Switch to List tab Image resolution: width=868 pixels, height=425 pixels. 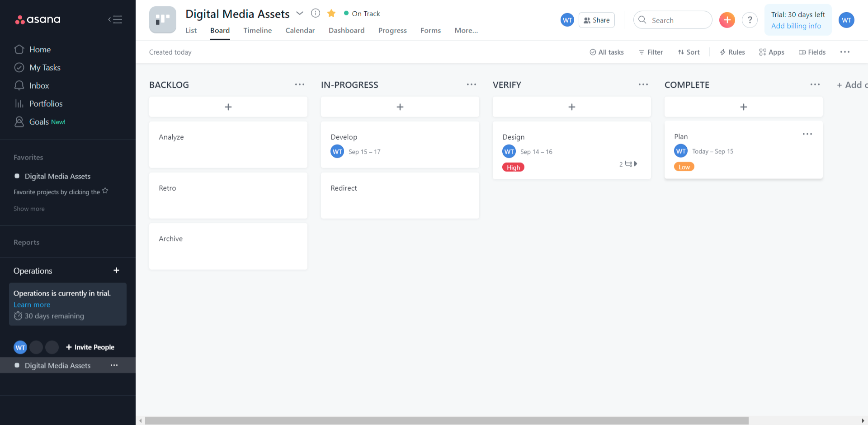[191, 30]
